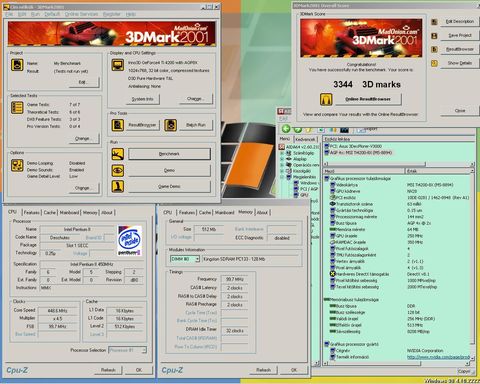Open Mainboard tab in right CPU-Z memory window
This screenshot has width=480, height=384.
[x=225, y=213]
